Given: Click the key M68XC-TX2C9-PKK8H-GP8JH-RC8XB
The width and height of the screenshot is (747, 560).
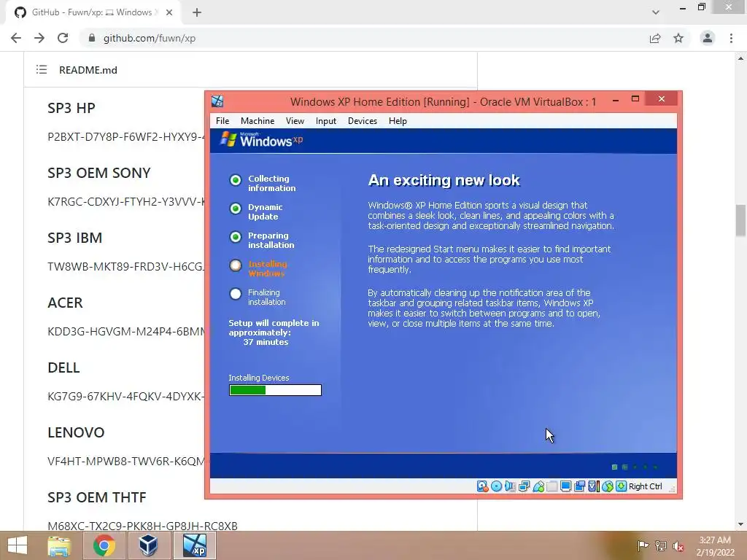Looking at the screenshot, I should [x=142, y=526].
